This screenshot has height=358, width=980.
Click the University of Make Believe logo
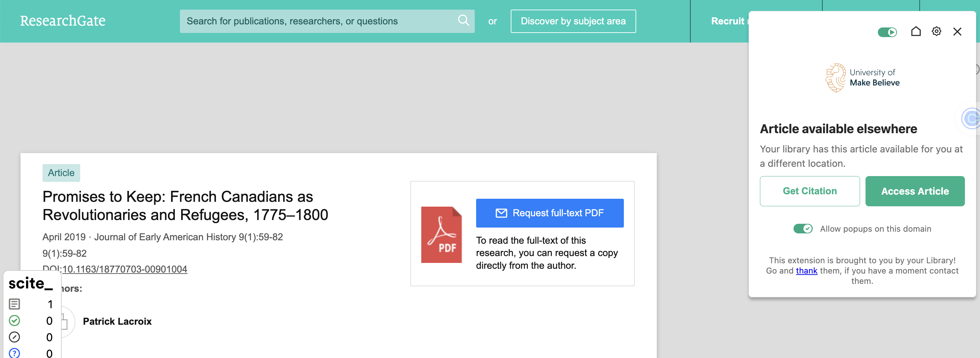(x=862, y=78)
